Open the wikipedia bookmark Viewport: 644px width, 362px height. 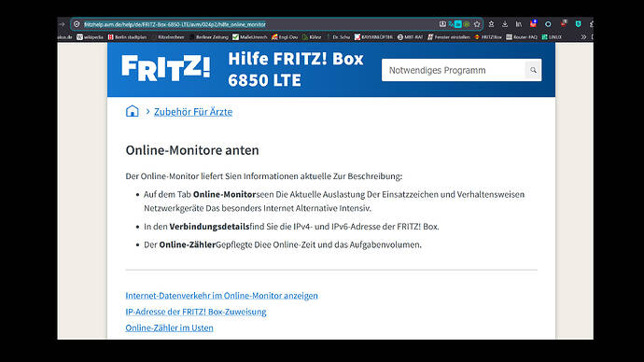click(90, 37)
